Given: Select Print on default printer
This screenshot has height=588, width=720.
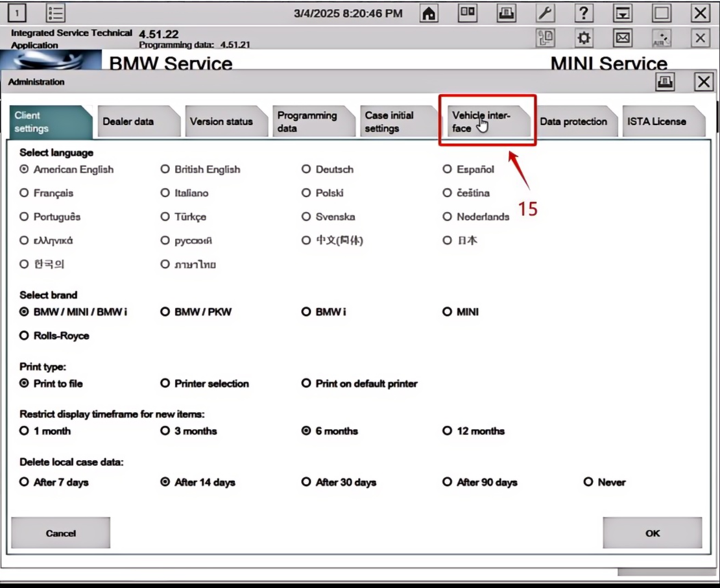Looking at the screenshot, I should click(307, 384).
